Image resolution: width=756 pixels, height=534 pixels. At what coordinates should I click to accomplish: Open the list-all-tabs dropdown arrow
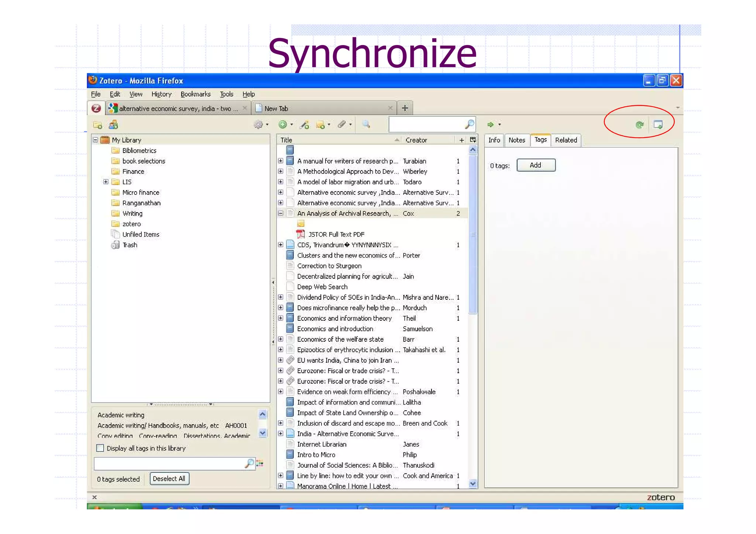click(x=678, y=108)
